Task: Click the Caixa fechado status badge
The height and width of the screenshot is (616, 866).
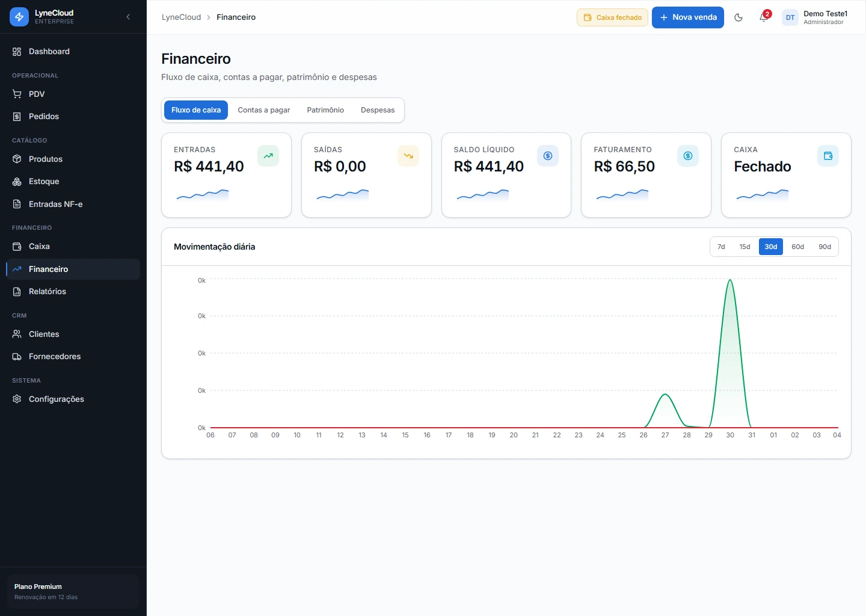Action: [612, 17]
